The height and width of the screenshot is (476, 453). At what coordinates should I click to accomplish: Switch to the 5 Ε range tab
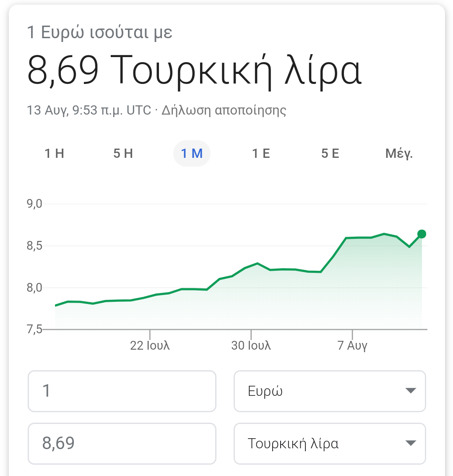click(330, 154)
